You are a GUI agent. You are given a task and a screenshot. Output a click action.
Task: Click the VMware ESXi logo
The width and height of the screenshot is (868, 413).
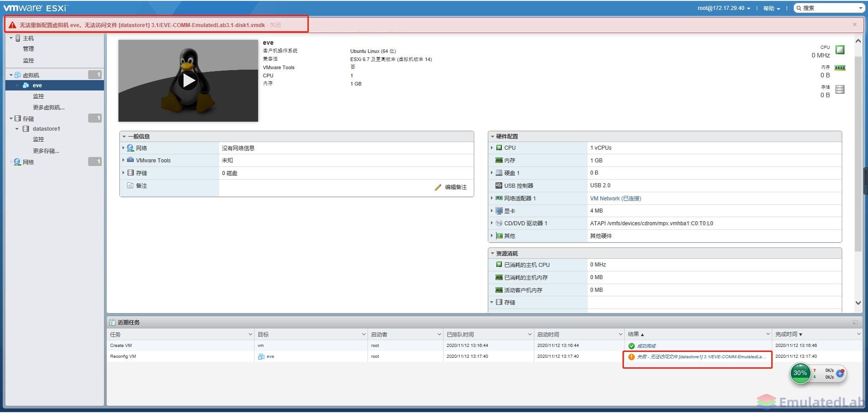[x=35, y=8]
